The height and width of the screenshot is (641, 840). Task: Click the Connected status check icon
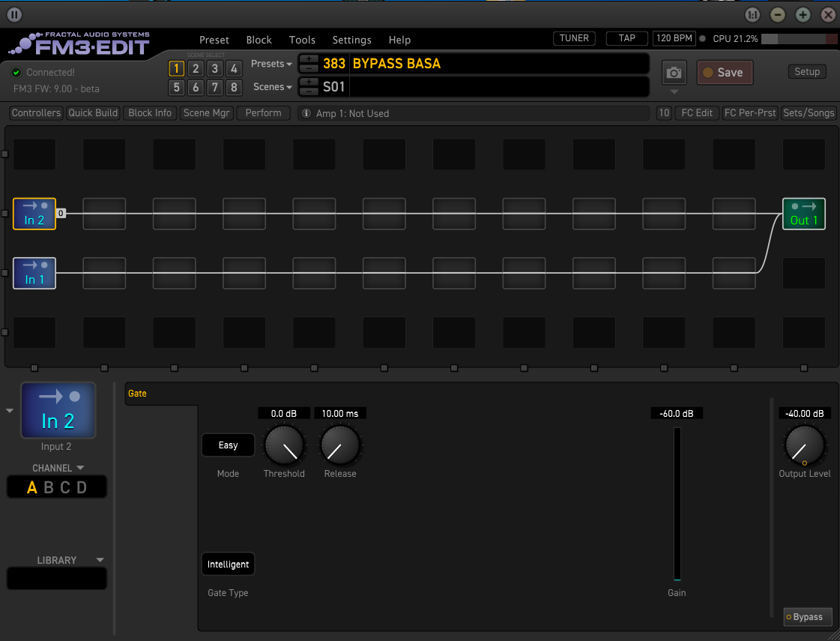(x=16, y=73)
